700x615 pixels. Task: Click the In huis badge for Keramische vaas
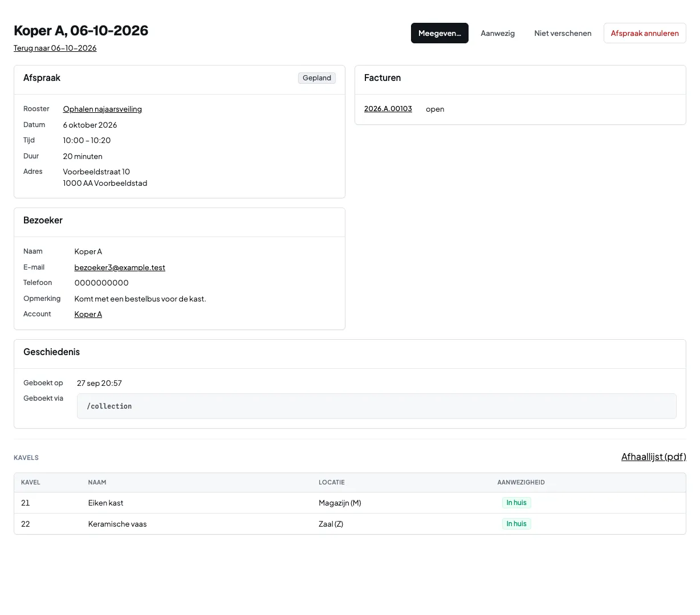[516, 524]
